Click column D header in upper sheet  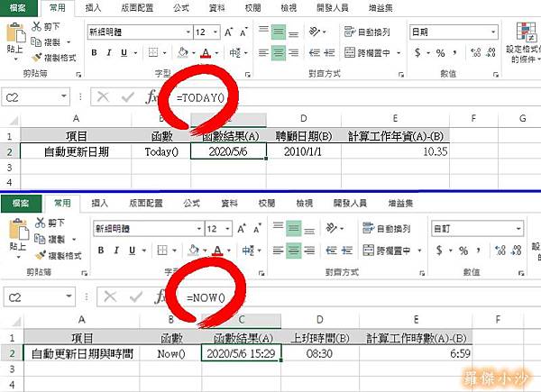point(304,118)
